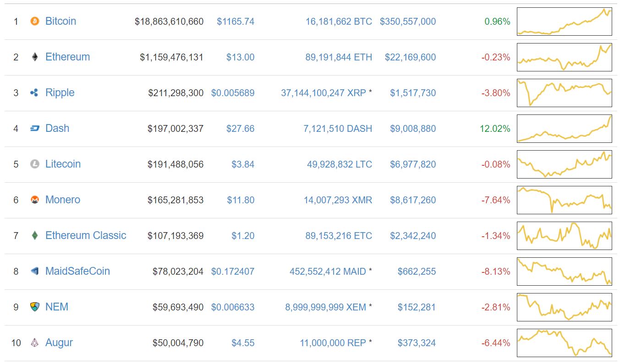
Task: View the Dash 7-day price sparkline
Action: (565, 128)
